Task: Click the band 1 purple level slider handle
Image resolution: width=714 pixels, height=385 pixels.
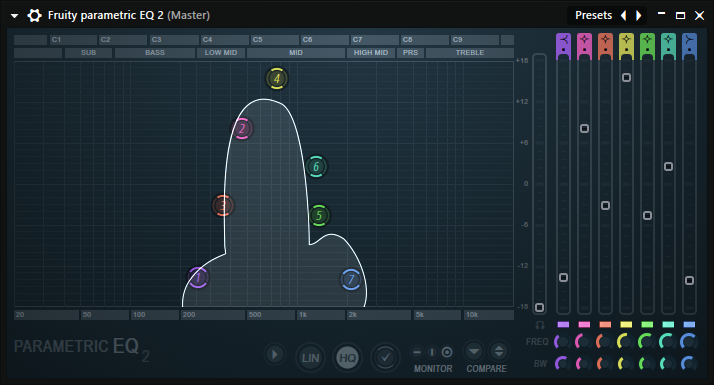Action: coord(563,277)
